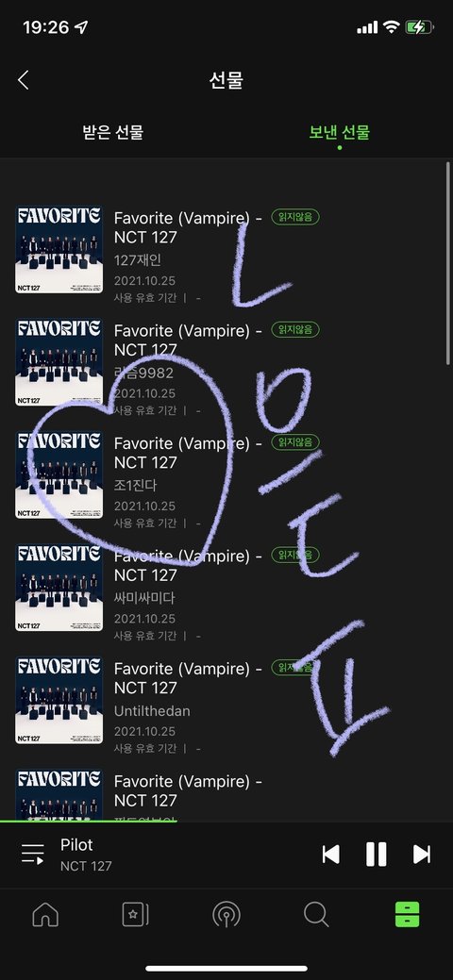Select the 보낸 선물 tab
The height and width of the screenshot is (980, 453).
(340, 132)
